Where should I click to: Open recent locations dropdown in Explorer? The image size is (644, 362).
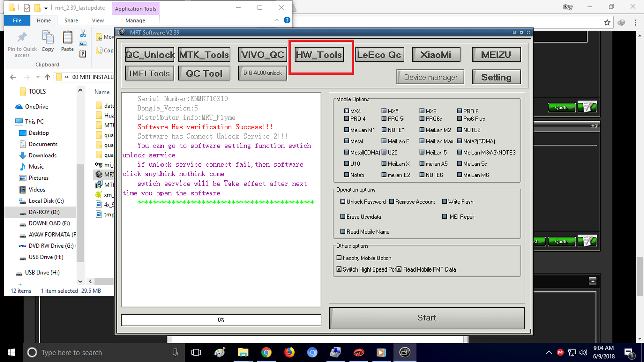point(37,77)
